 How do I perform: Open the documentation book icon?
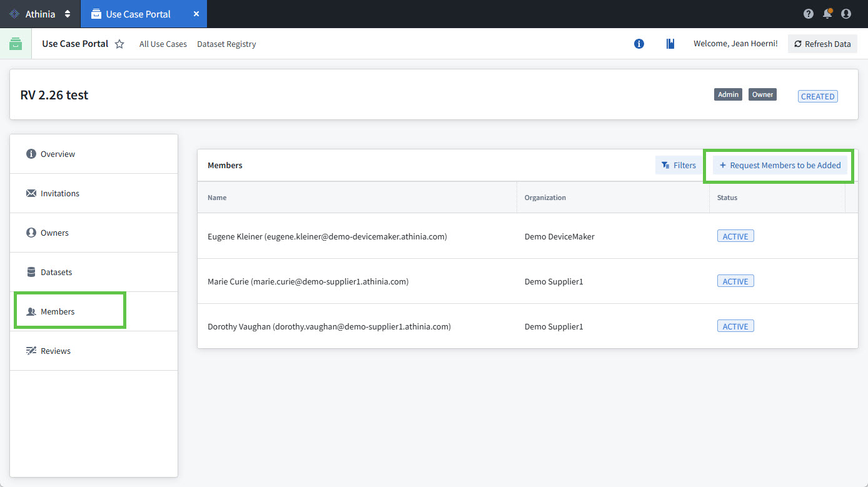(670, 44)
